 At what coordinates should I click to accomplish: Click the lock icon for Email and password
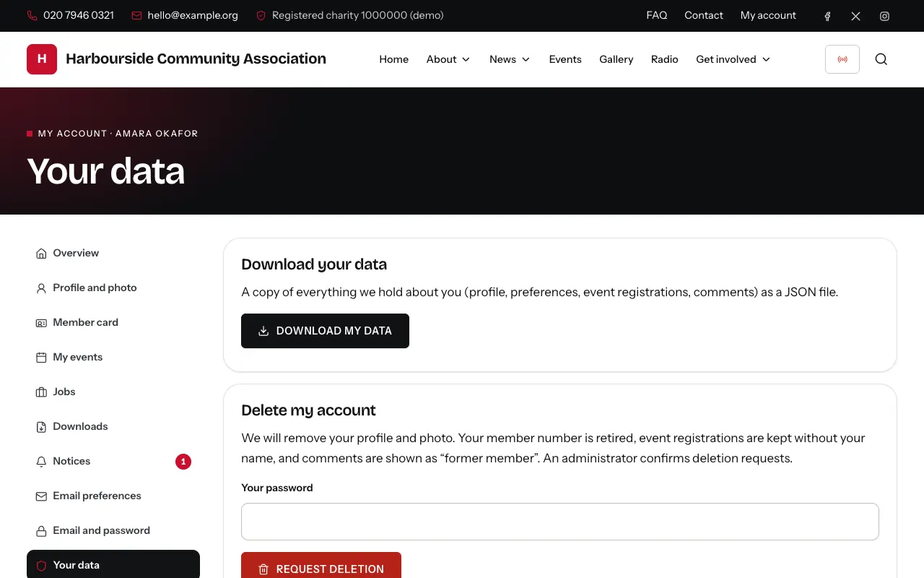[41, 531]
